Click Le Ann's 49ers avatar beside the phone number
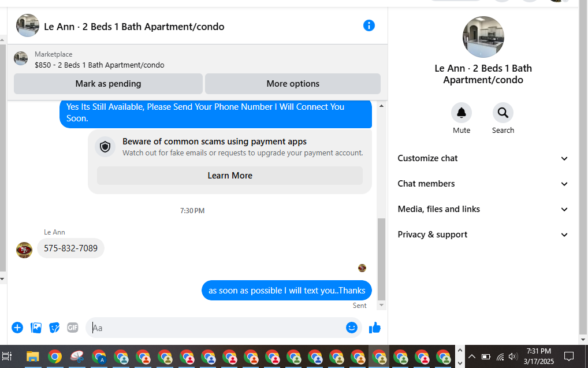The width and height of the screenshot is (588, 368). 24,250
